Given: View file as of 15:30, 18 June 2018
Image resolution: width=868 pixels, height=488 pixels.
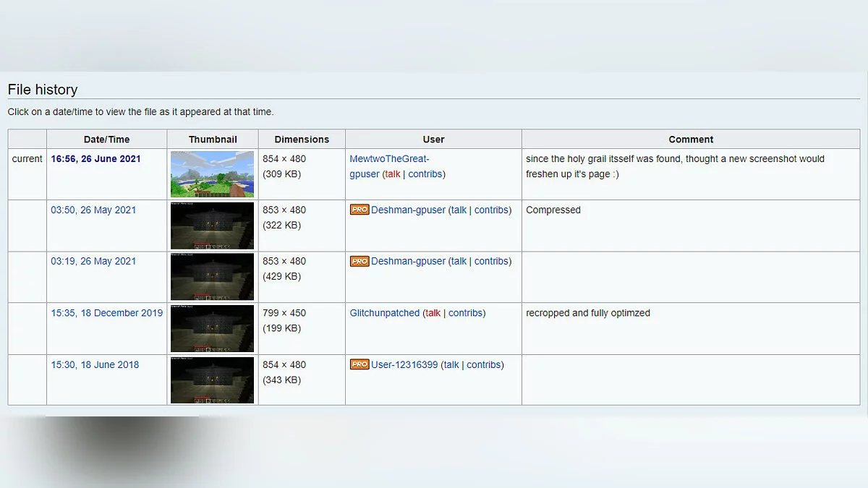Looking at the screenshot, I should coord(95,364).
